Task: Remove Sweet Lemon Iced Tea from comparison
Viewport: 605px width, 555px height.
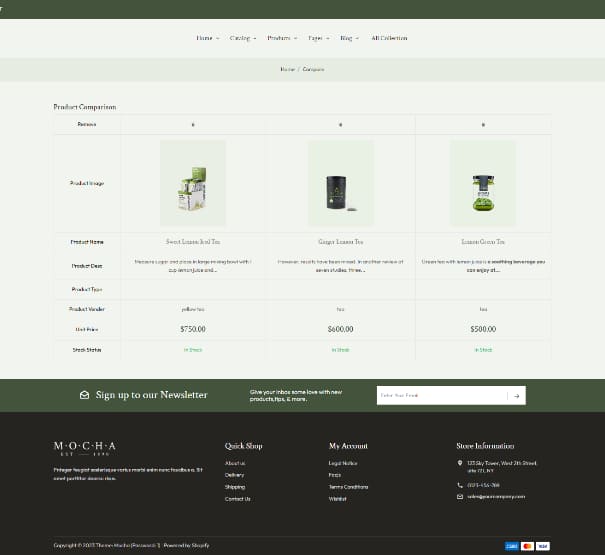Action: point(193,124)
